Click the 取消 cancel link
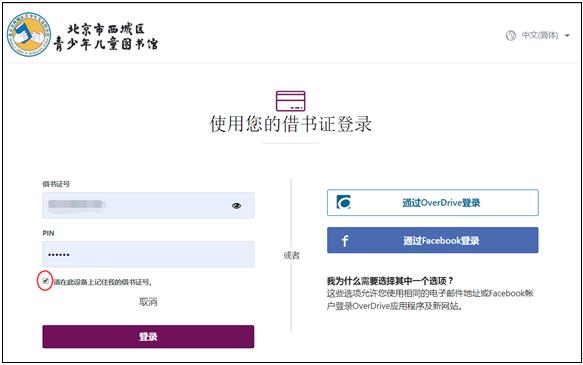 [148, 302]
